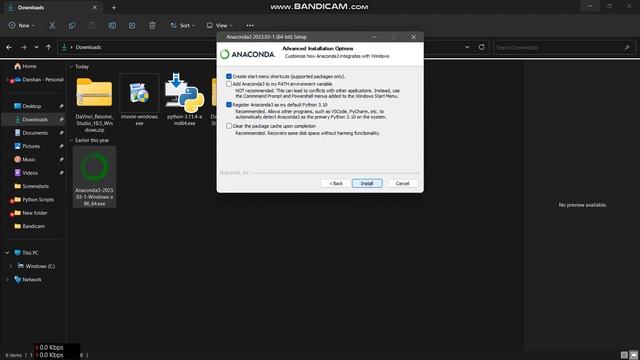Switch to details view layout icon
The height and width of the screenshot is (360, 640).
tap(624, 355)
